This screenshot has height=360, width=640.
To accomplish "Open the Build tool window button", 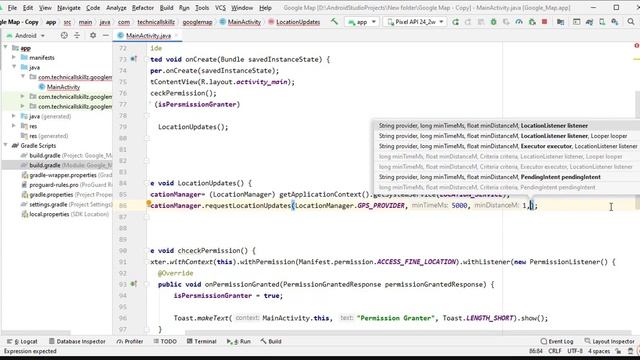I will click(x=271, y=341).
